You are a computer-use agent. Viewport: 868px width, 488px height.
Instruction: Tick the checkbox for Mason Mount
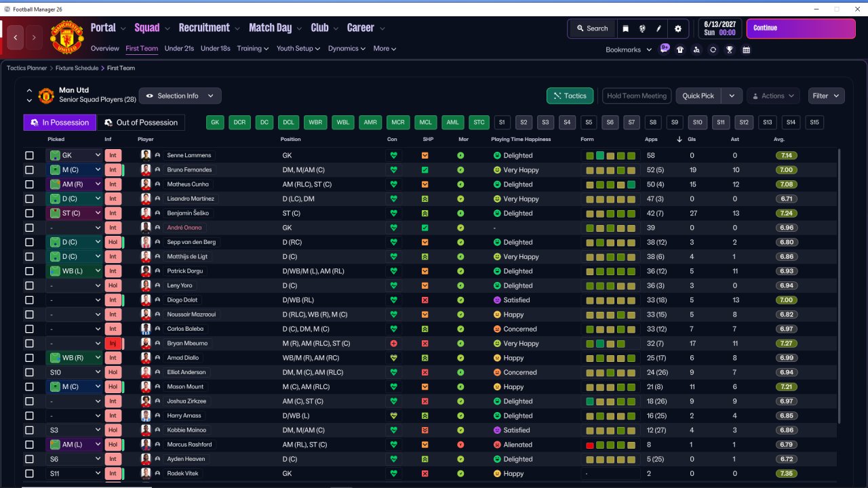(29, 387)
